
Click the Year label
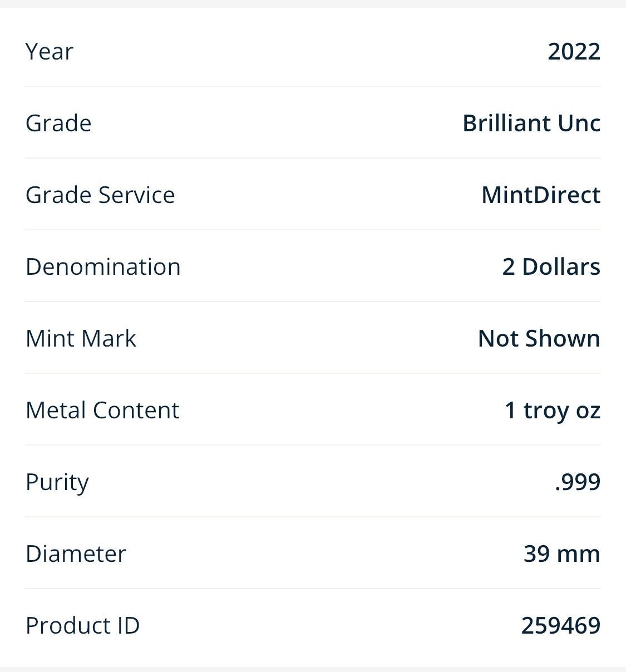49,52
